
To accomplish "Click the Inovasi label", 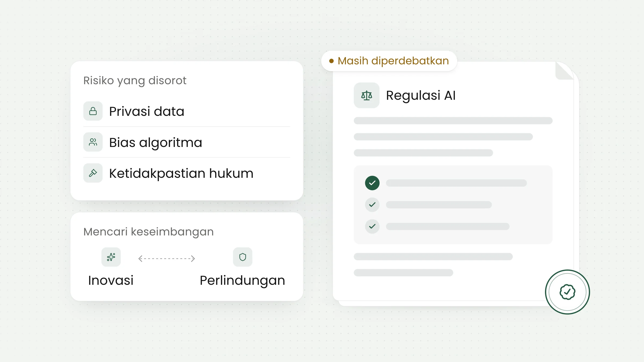I will point(111,280).
